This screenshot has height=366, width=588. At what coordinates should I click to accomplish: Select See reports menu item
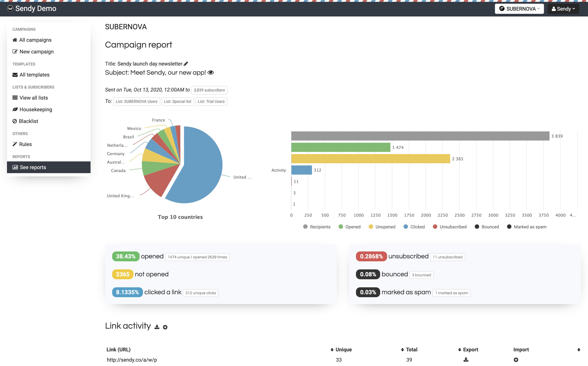[33, 167]
